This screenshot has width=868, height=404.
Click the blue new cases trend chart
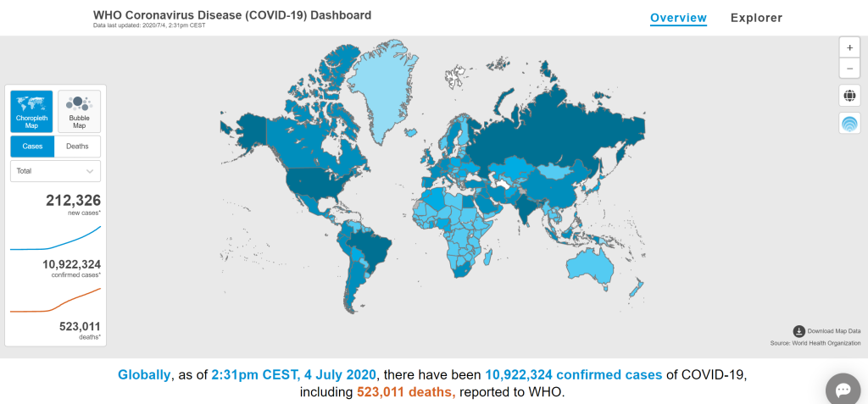tap(55, 238)
